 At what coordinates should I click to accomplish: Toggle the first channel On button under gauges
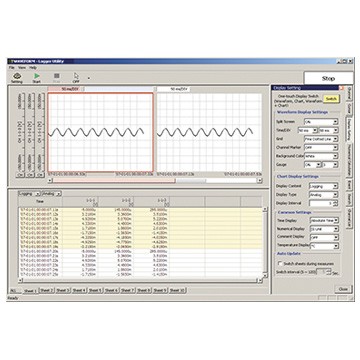pyautogui.click(x=20, y=174)
